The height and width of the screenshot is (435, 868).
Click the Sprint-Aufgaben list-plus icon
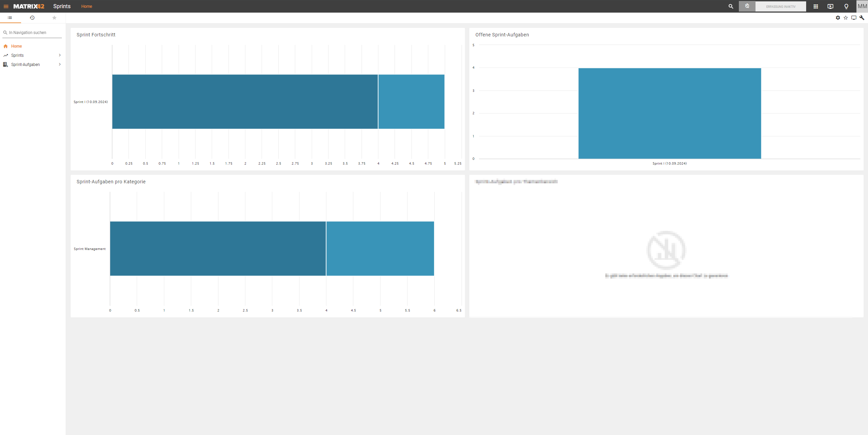click(x=5, y=65)
